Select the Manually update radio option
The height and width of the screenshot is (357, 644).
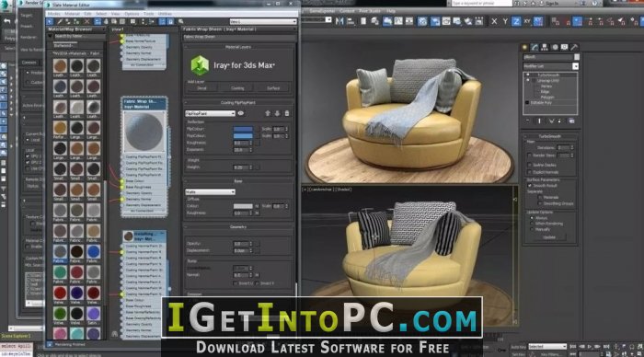pyautogui.click(x=533, y=229)
